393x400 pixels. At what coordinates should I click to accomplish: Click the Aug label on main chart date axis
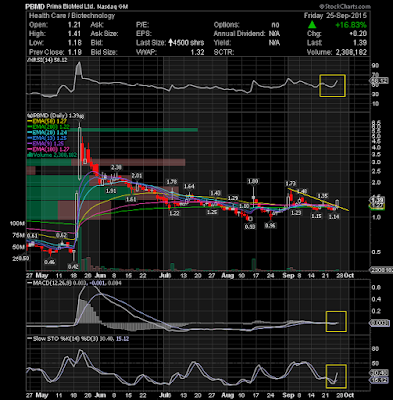coord(228,275)
